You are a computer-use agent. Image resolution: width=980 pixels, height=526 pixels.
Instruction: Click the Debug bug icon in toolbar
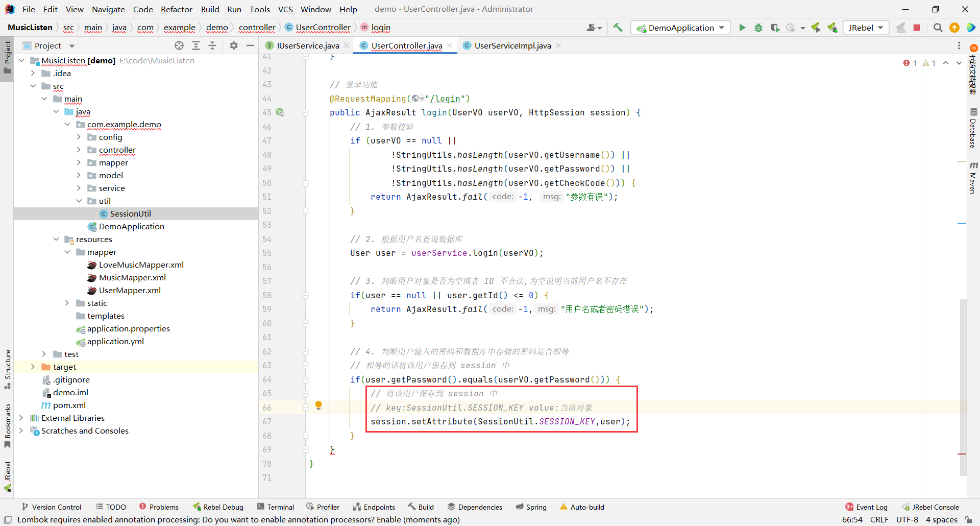point(758,28)
